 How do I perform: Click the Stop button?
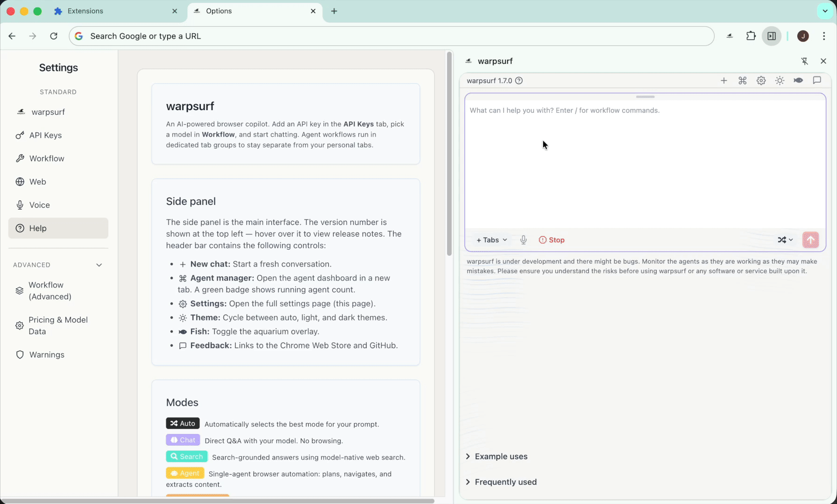click(552, 240)
